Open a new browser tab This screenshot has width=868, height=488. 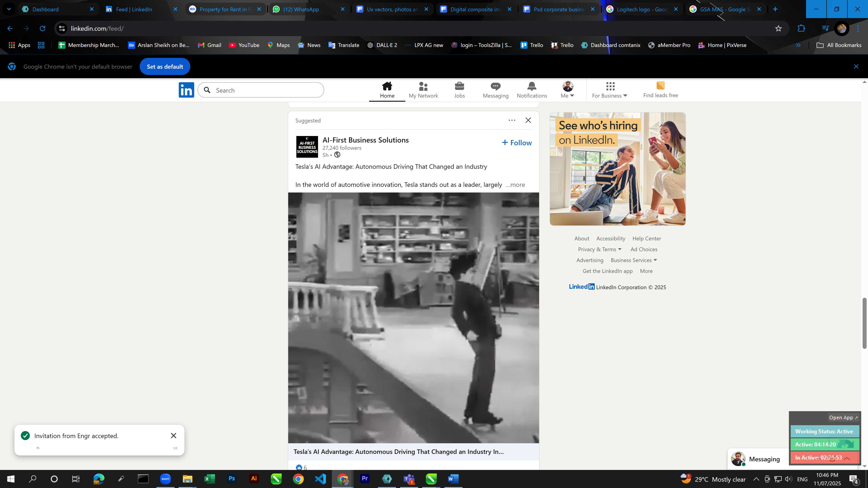(775, 9)
